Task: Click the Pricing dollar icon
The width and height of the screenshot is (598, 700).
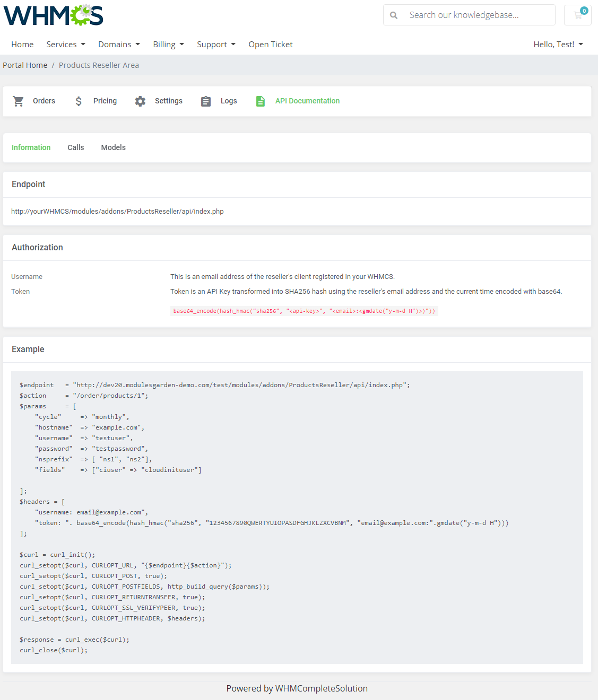Action: coord(79,101)
